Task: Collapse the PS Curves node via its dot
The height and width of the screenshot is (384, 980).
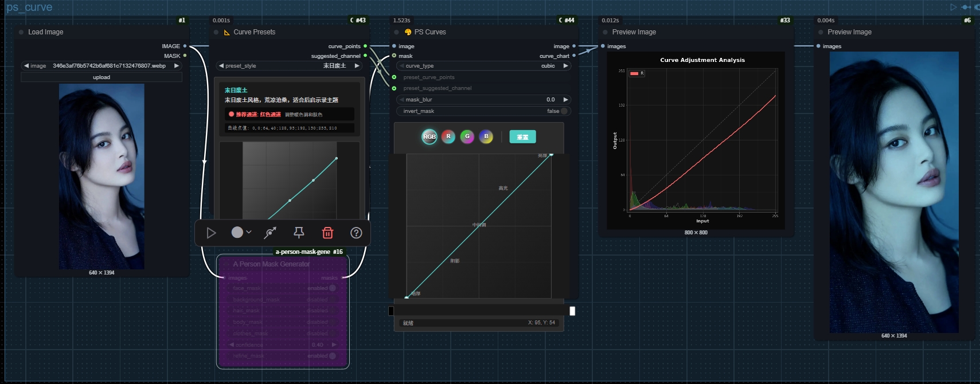Action: click(x=396, y=32)
